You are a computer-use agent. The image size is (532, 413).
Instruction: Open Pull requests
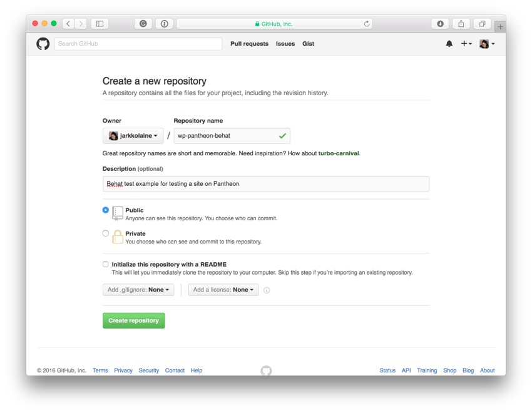pos(249,44)
